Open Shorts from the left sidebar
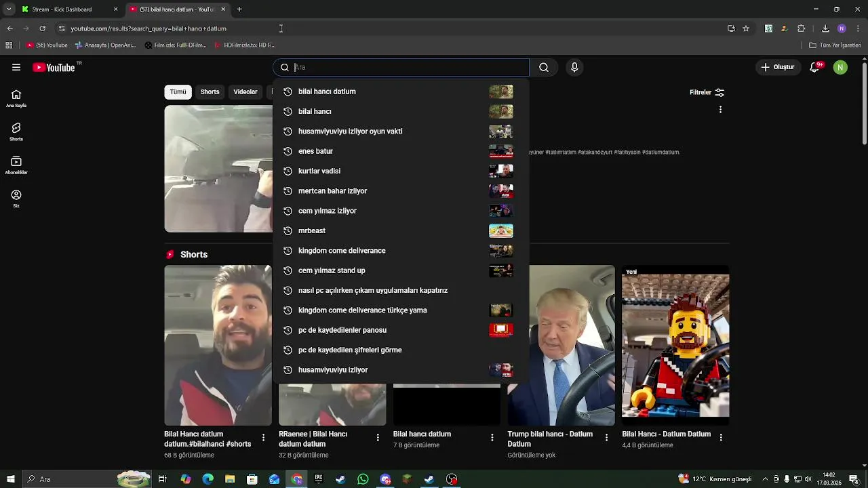The height and width of the screenshot is (488, 868). (x=16, y=131)
